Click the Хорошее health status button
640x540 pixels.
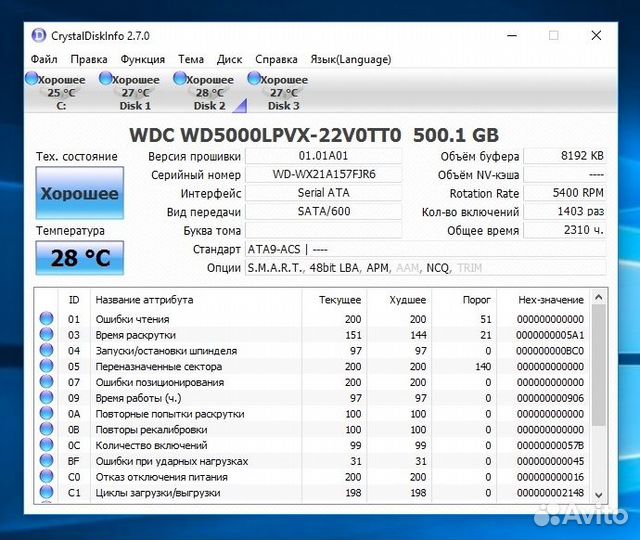point(80,193)
